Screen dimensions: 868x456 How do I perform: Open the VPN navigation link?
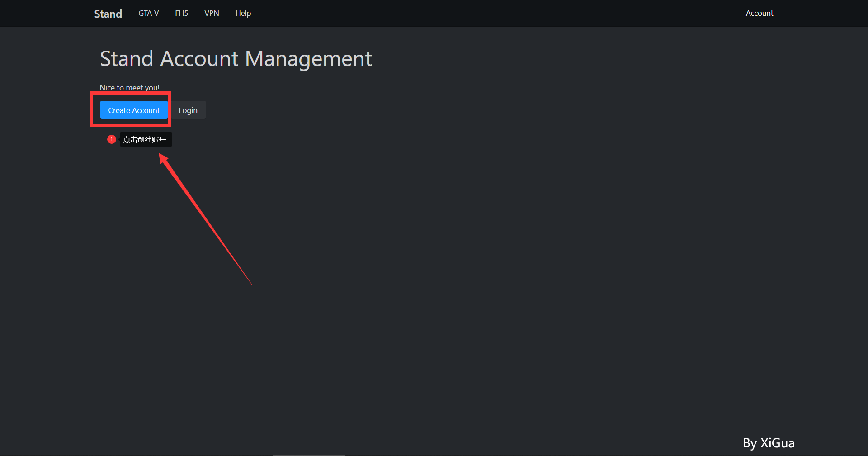212,14
